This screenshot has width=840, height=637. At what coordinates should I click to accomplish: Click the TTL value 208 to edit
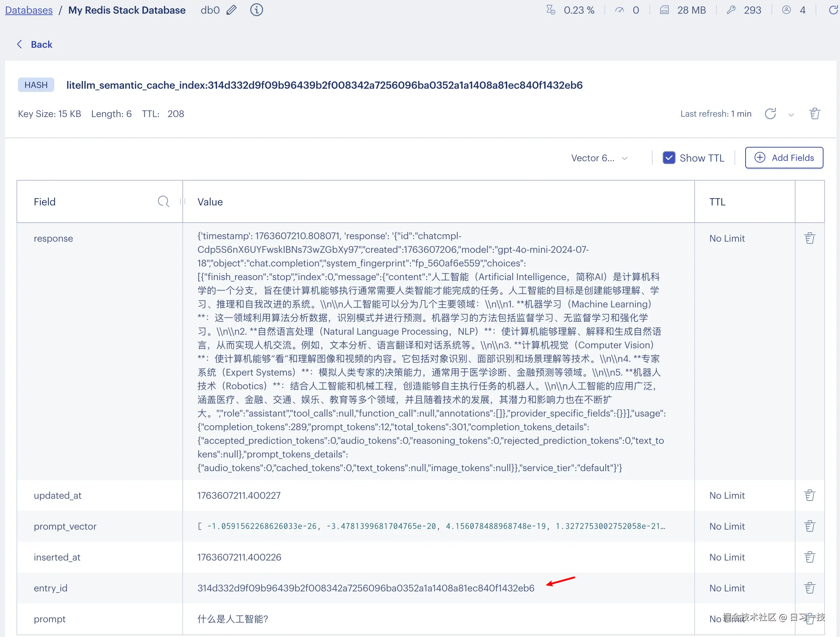coord(176,114)
